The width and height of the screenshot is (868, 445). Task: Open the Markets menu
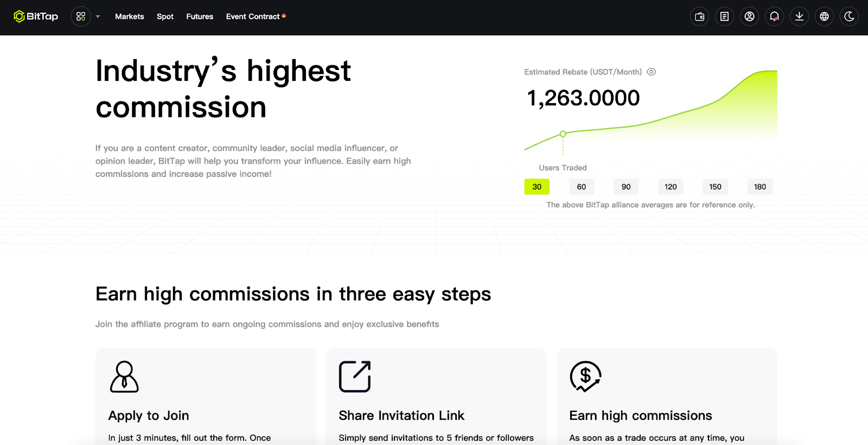point(130,17)
